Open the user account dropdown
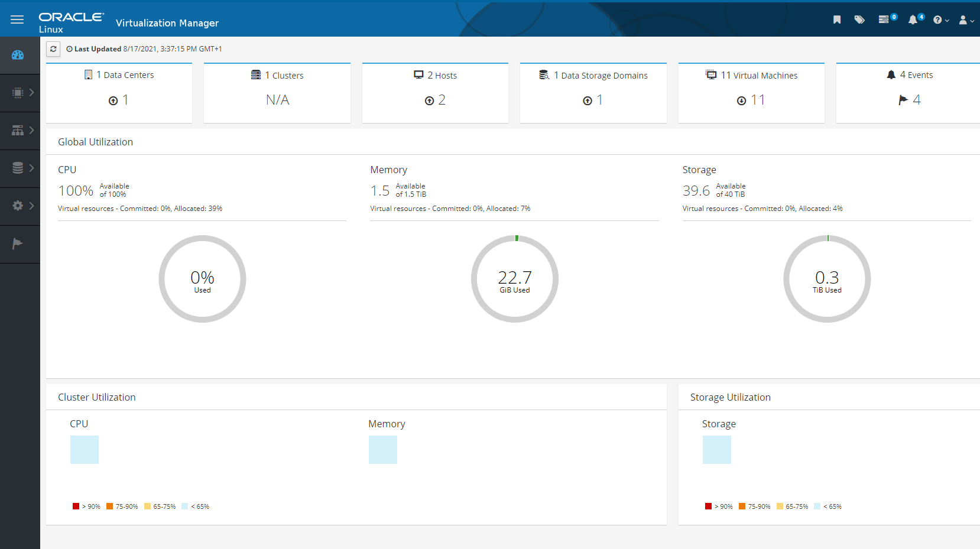980x549 pixels. coord(965,20)
